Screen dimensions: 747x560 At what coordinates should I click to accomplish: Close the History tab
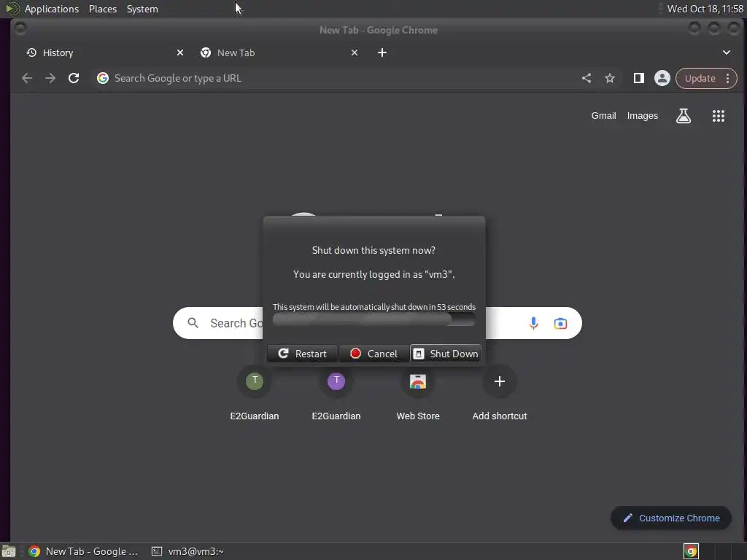[x=180, y=52]
